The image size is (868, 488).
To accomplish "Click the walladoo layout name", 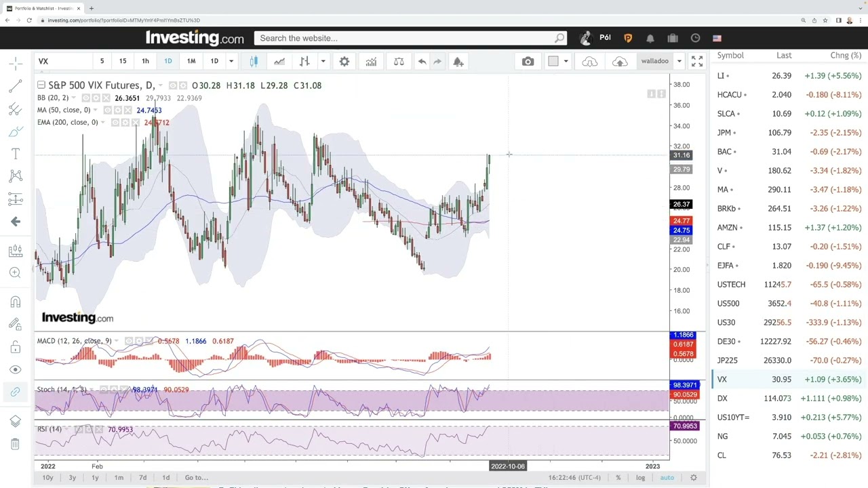I will pos(655,61).
